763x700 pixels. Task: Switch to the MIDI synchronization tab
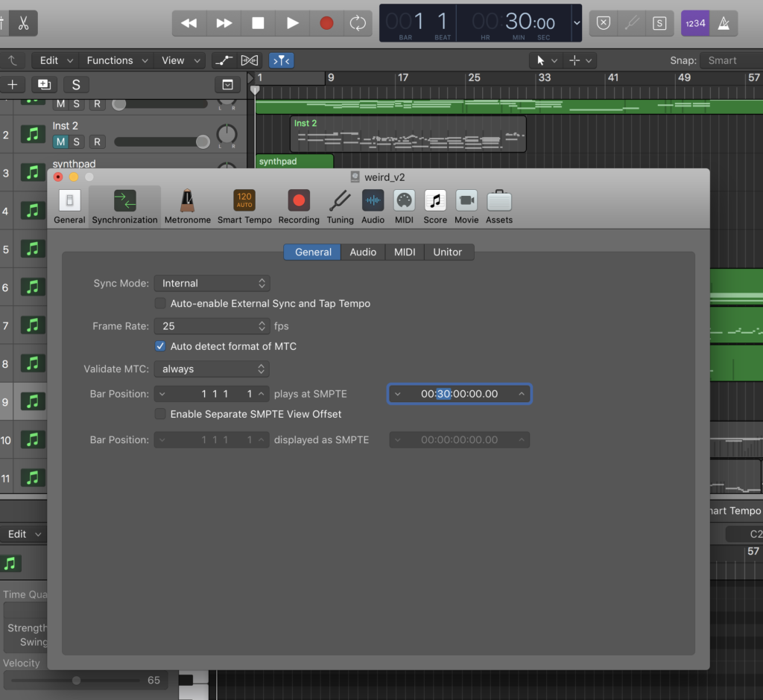click(405, 252)
